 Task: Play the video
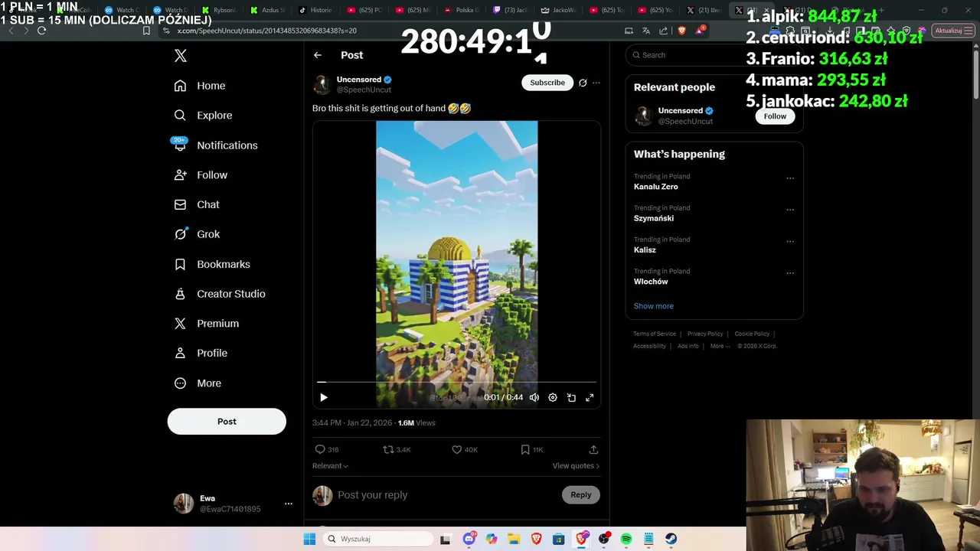click(x=324, y=397)
